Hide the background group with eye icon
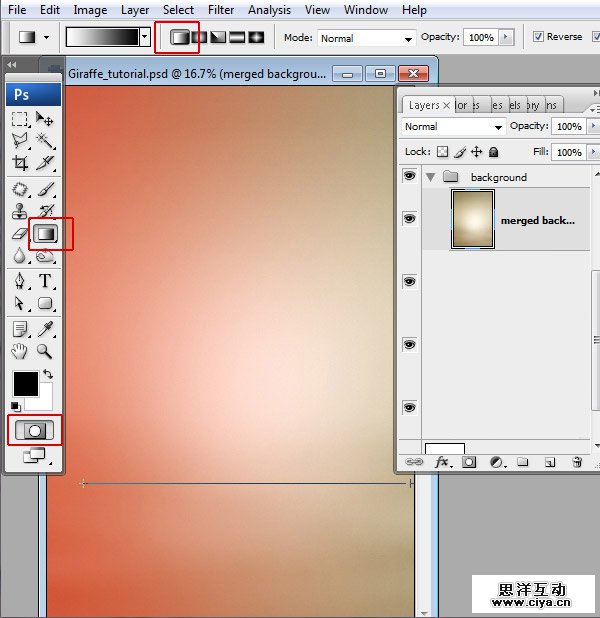 point(409,176)
